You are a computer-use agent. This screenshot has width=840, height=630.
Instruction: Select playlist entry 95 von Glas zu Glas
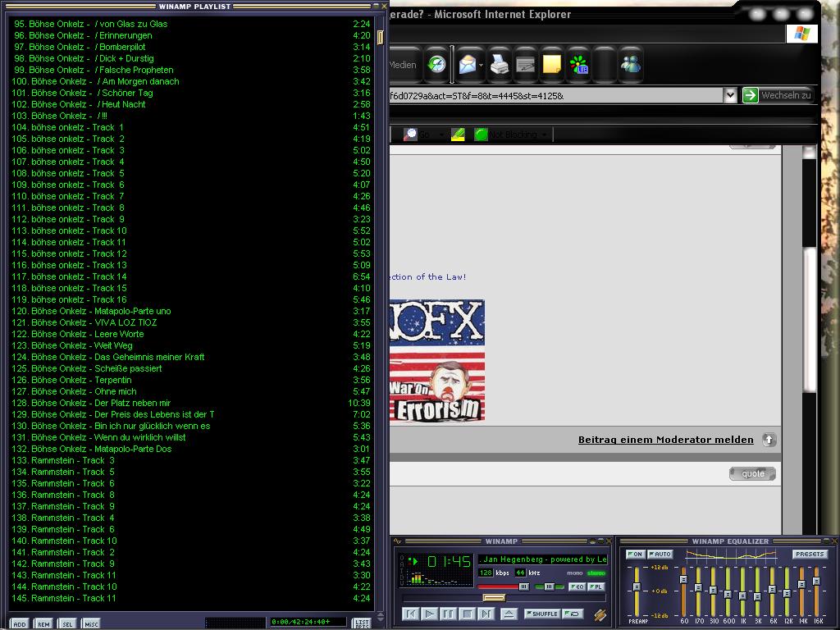click(190, 24)
